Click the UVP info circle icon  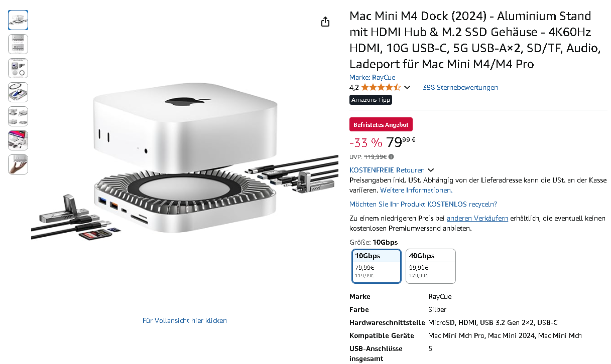click(x=391, y=156)
